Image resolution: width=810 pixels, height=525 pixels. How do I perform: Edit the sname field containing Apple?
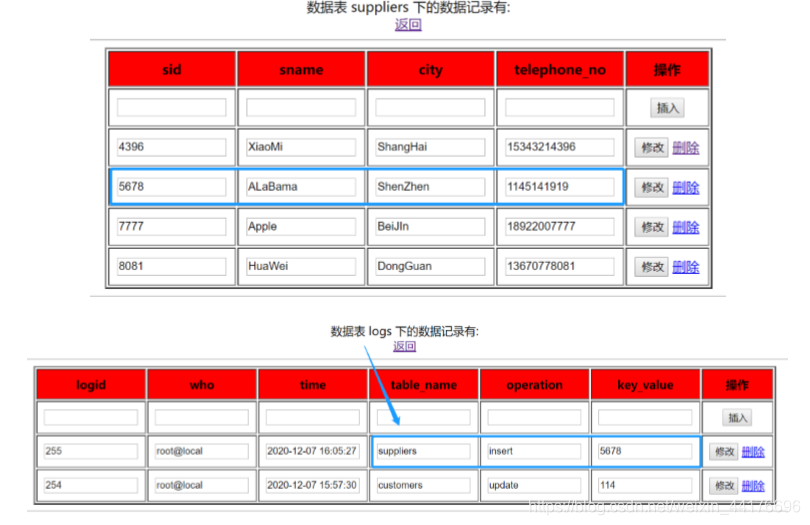(301, 226)
